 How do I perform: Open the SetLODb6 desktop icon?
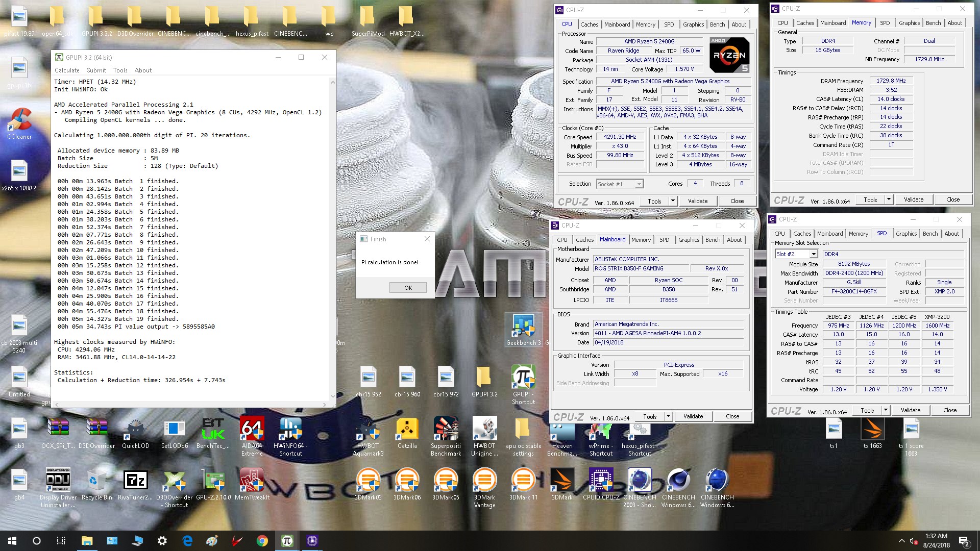[174, 433]
